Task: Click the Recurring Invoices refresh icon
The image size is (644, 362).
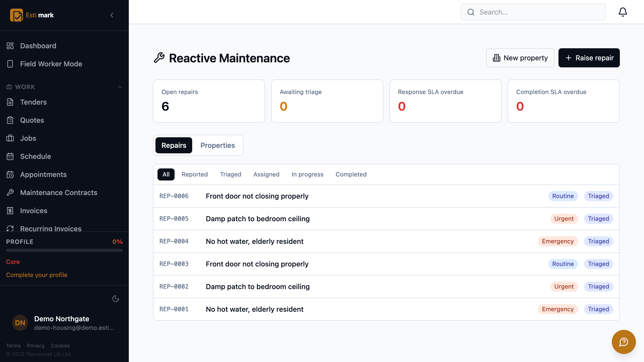Action: click(x=10, y=228)
